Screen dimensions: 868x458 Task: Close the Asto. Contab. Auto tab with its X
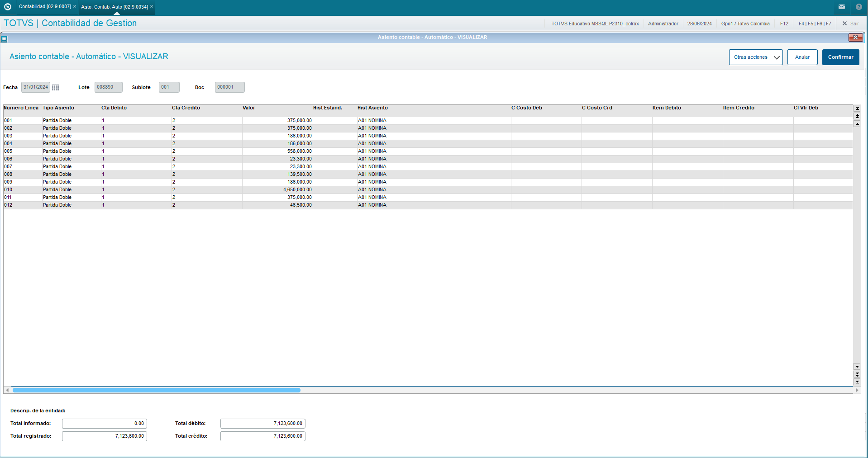pos(152,7)
